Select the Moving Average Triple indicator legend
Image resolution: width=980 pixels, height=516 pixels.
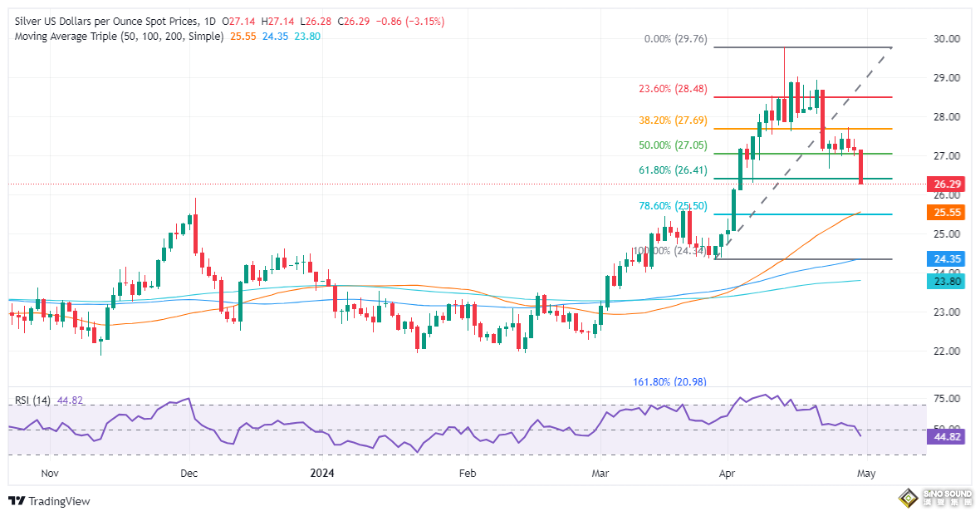(x=119, y=37)
